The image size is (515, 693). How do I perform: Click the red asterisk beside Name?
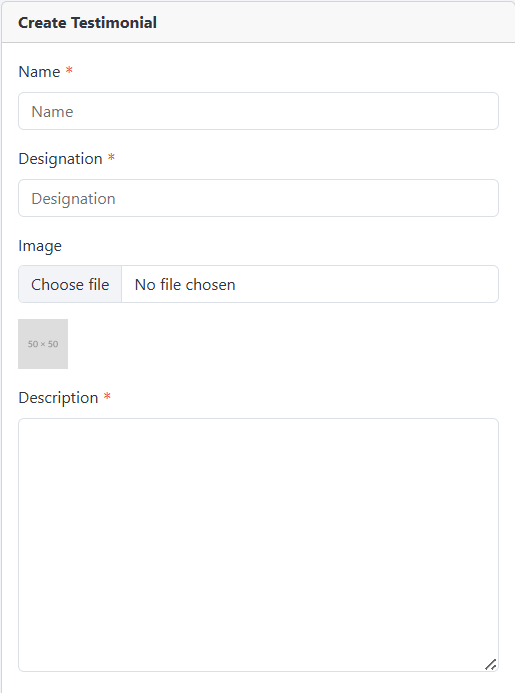69,71
